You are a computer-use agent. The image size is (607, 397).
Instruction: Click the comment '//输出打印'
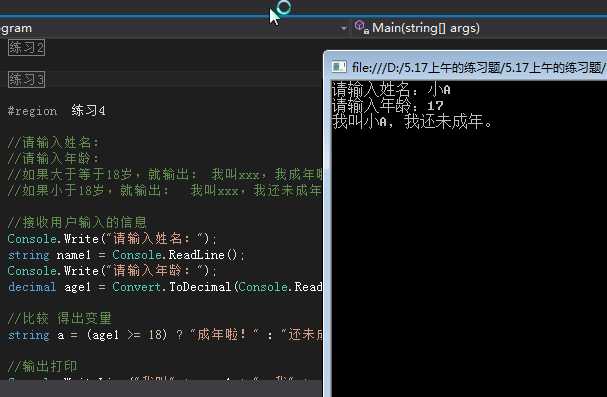tap(43, 366)
